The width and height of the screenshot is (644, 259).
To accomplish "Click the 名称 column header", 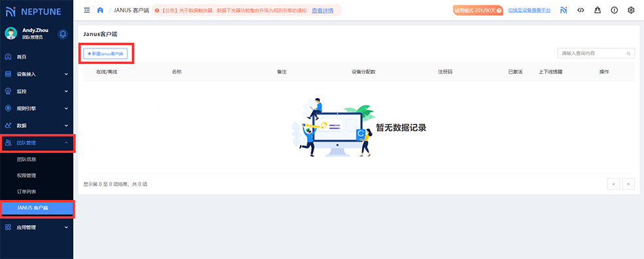I will click(x=177, y=72).
